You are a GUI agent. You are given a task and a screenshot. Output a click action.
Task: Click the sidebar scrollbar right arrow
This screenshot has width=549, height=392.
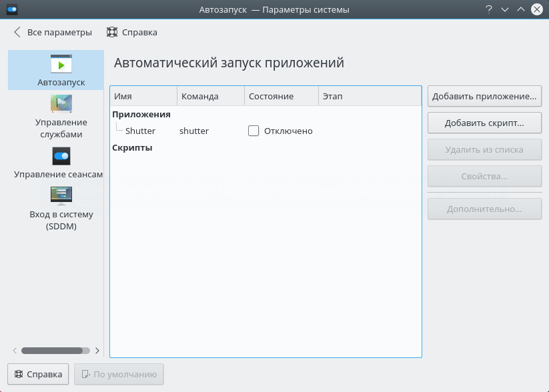97,351
